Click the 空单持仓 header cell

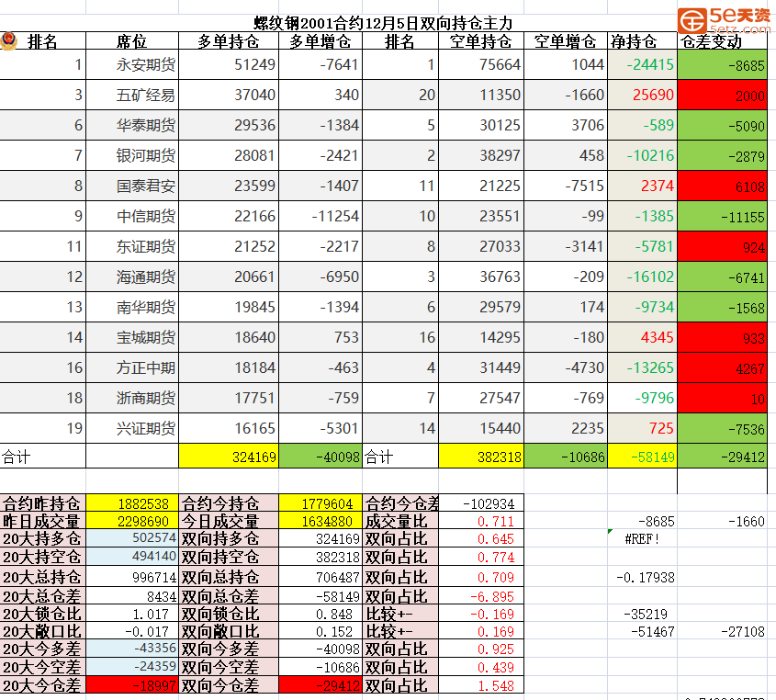point(480,41)
